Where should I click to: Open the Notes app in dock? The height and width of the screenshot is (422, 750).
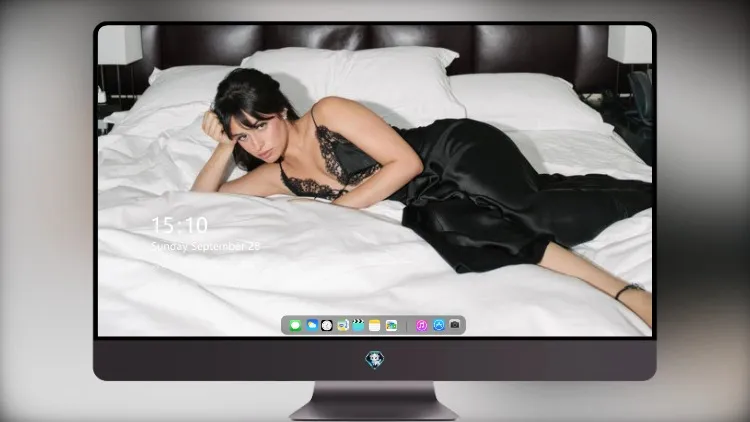pos(375,325)
